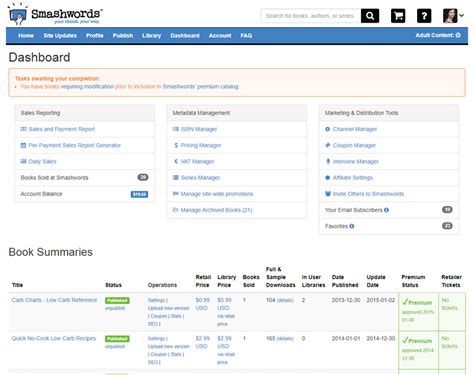Open the Channel Manager link
474x375 pixels.
(355, 129)
